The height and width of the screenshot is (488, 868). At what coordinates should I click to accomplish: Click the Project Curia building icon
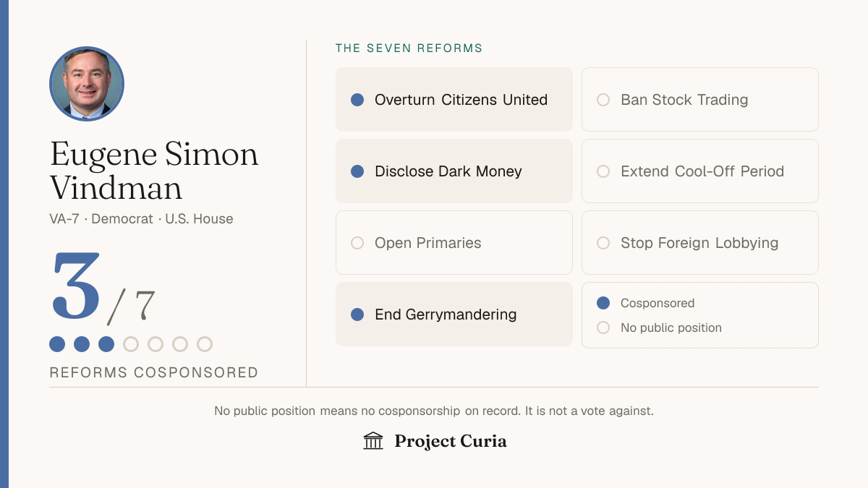point(373,441)
